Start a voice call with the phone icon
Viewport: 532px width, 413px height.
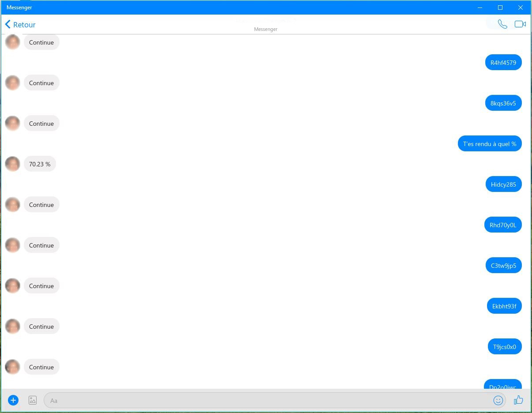coord(502,24)
